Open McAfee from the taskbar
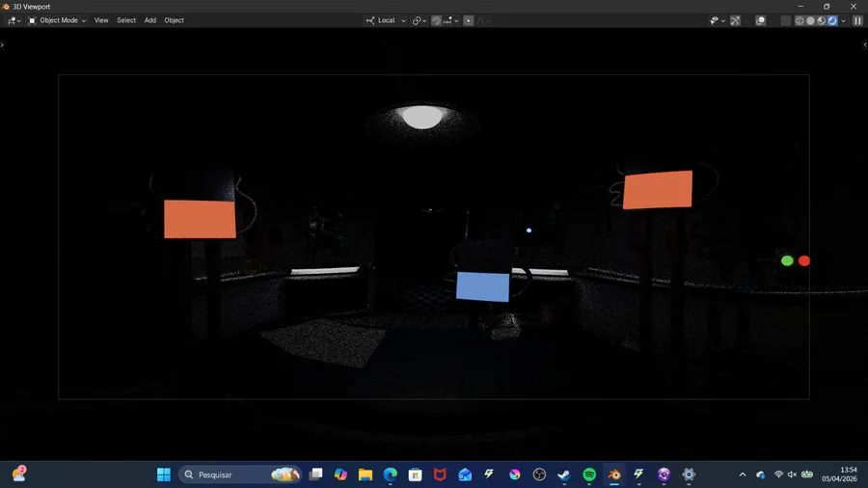Screen dimensions: 868x488 [440, 474]
